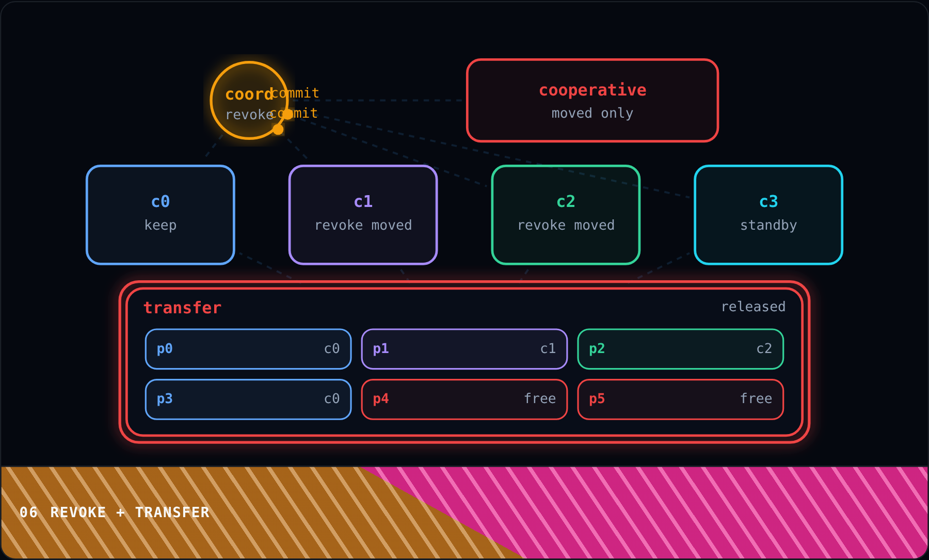Select the c3 standby node
The image size is (929, 560).
[x=768, y=215]
